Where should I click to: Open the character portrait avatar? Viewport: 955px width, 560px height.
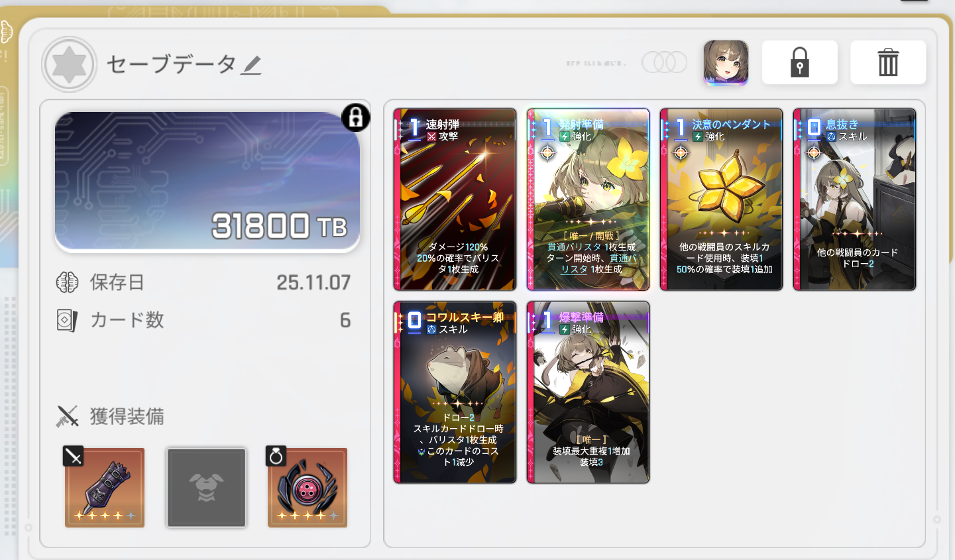(x=726, y=63)
